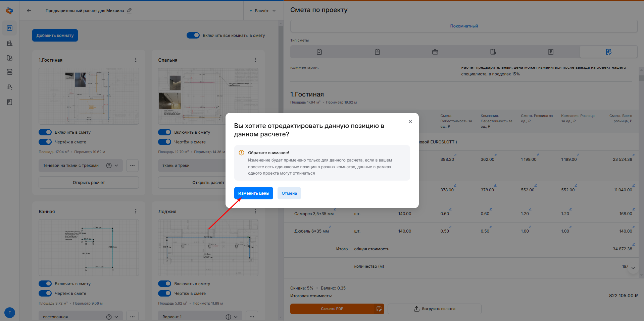Open the three-dot menu on Ванная card
644x321 pixels.
tap(136, 211)
